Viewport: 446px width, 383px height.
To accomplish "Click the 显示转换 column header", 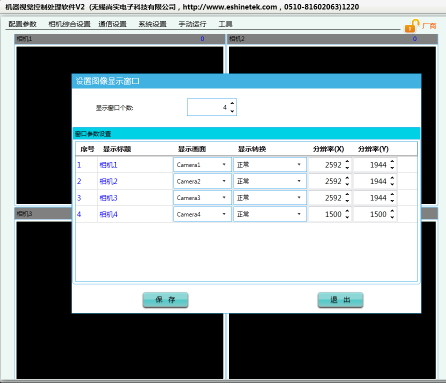I will click(x=252, y=149).
